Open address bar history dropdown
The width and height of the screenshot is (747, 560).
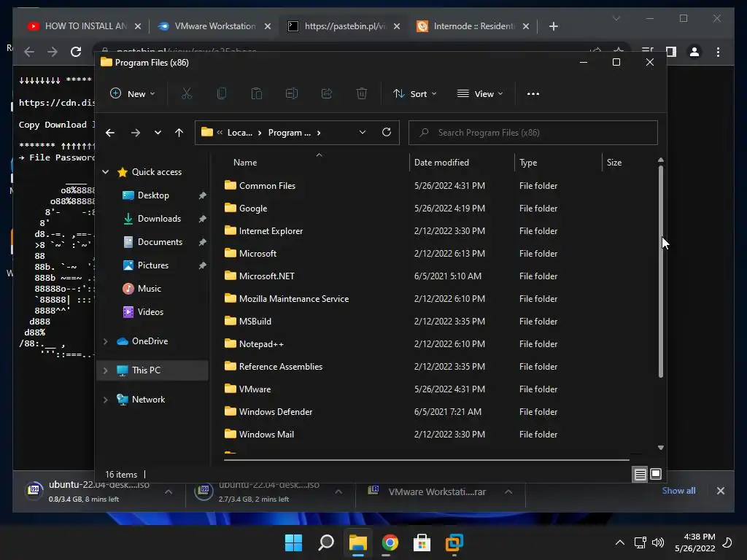[362, 133]
